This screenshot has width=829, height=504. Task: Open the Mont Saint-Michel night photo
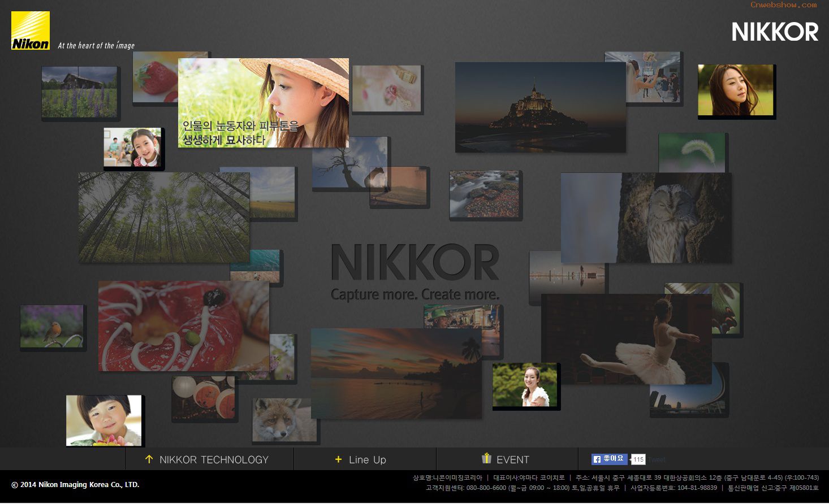[541, 107]
